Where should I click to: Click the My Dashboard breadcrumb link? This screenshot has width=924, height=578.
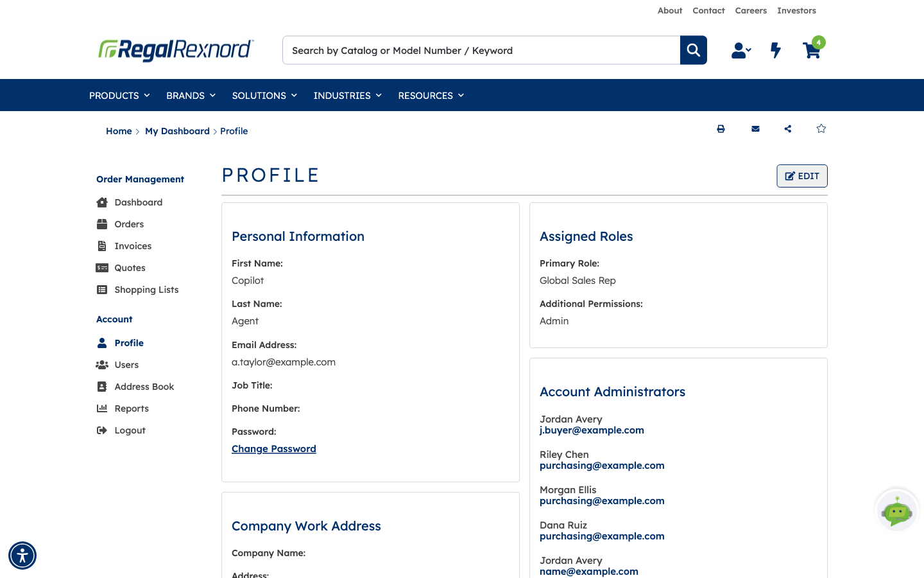pyautogui.click(x=177, y=131)
